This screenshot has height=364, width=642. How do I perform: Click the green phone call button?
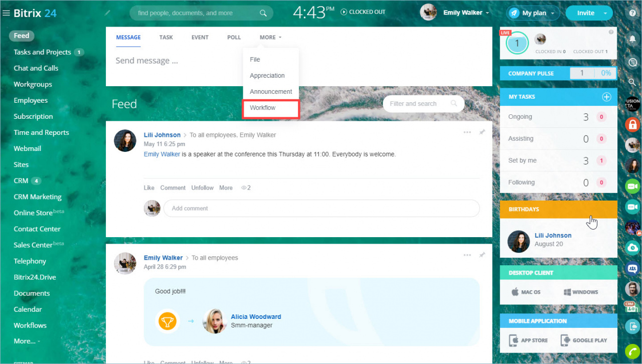(632, 351)
